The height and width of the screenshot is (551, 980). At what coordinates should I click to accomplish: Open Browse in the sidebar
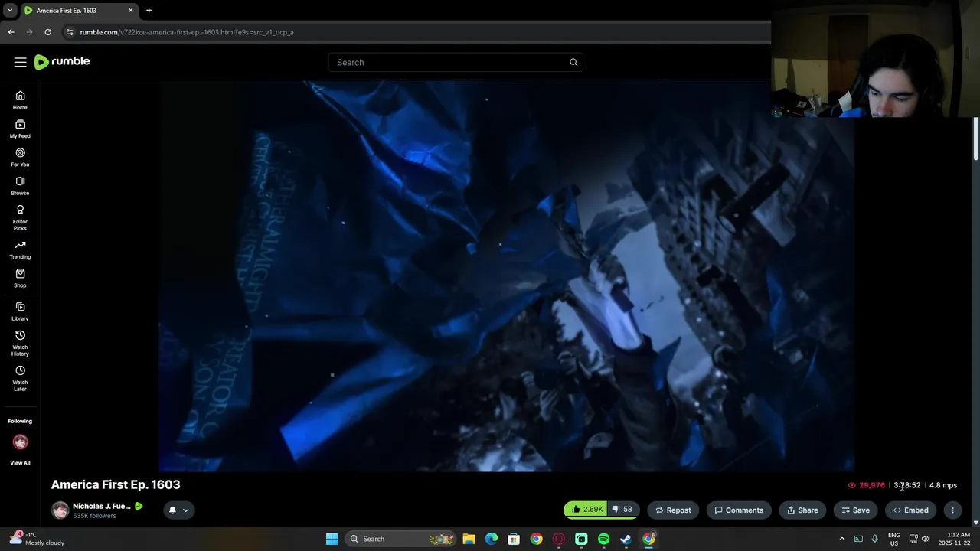click(20, 186)
